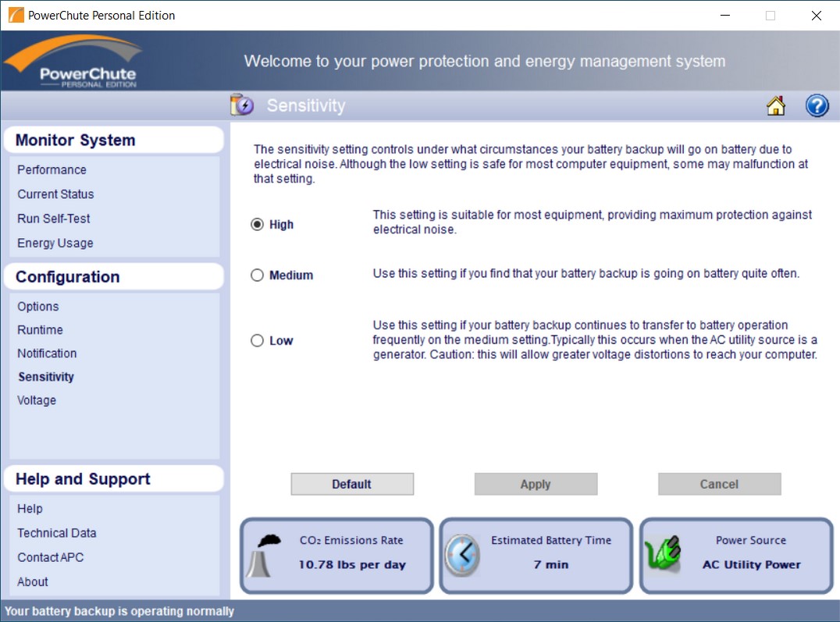Click the Low setting description text
This screenshot has width=840, height=622.
point(595,339)
